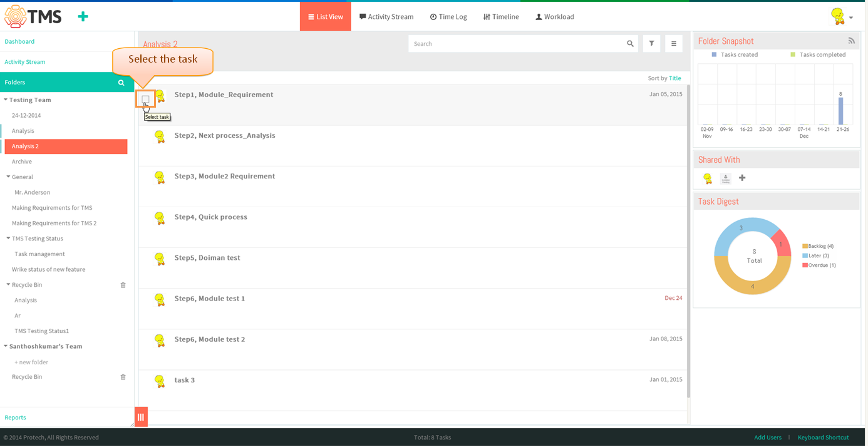Open task titled task 3
The image size is (868, 447).
coord(185,380)
